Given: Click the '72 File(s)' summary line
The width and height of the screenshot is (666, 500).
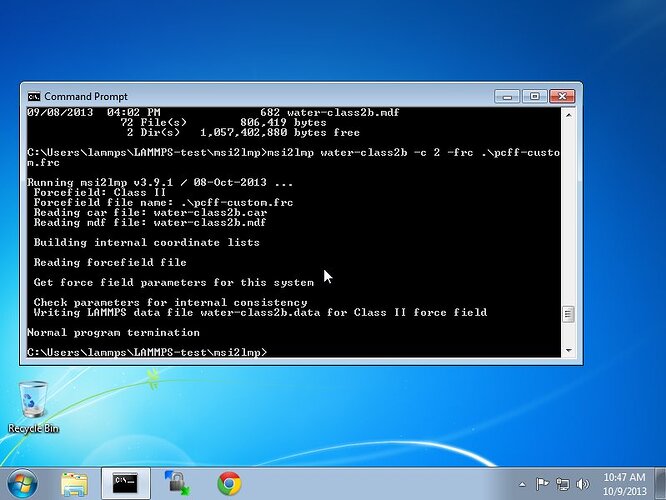Looking at the screenshot, I should coord(223,123).
